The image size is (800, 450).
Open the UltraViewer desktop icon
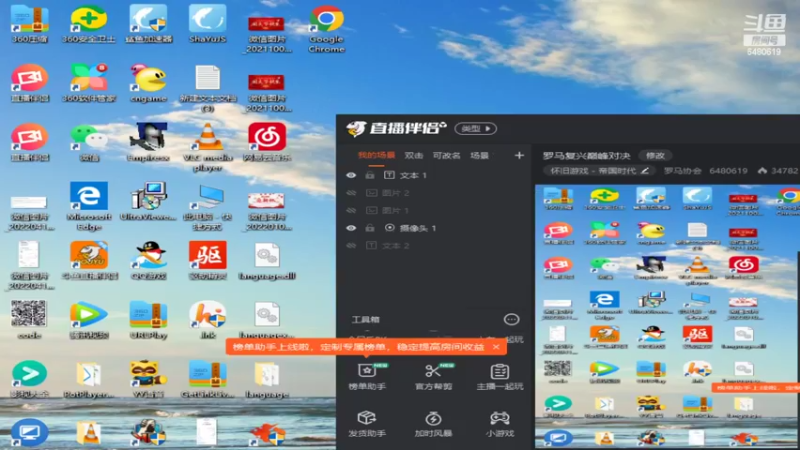click(x=148, y=202)
